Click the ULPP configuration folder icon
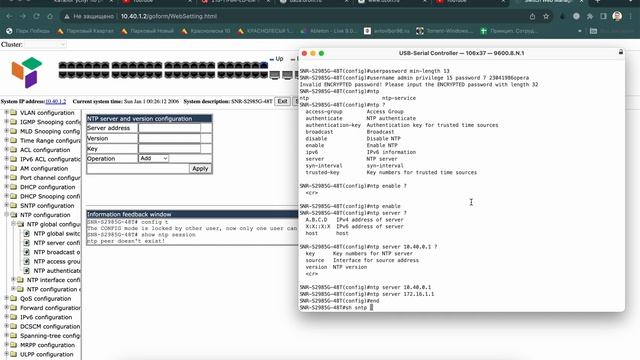The width and height of the screenshot is (640, 360). coord(13,354)
